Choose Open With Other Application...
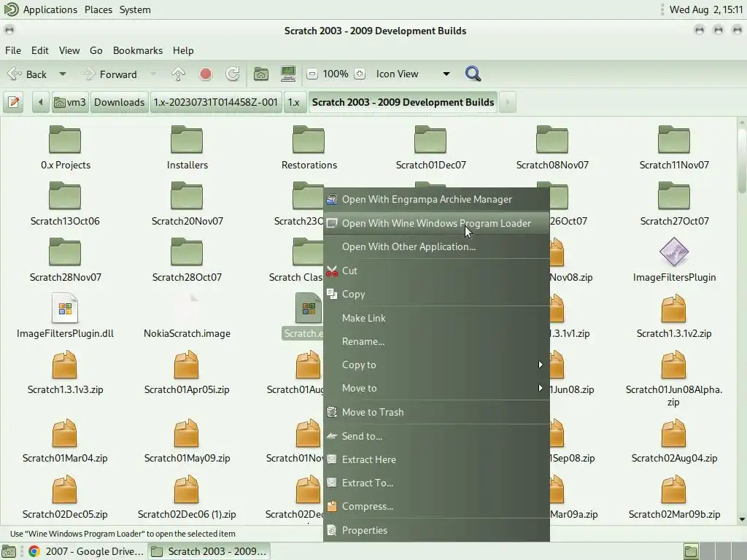Viewport: 747px width, 560px height. pos(436,246)
